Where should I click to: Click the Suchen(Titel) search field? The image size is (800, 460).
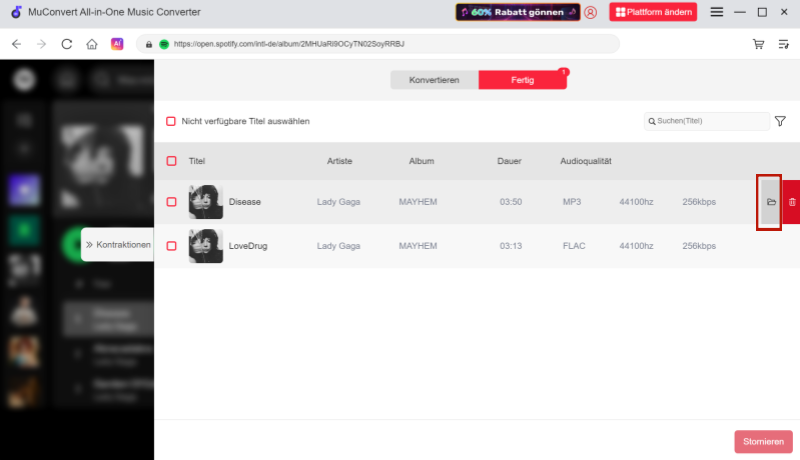(x=710, y=121)
